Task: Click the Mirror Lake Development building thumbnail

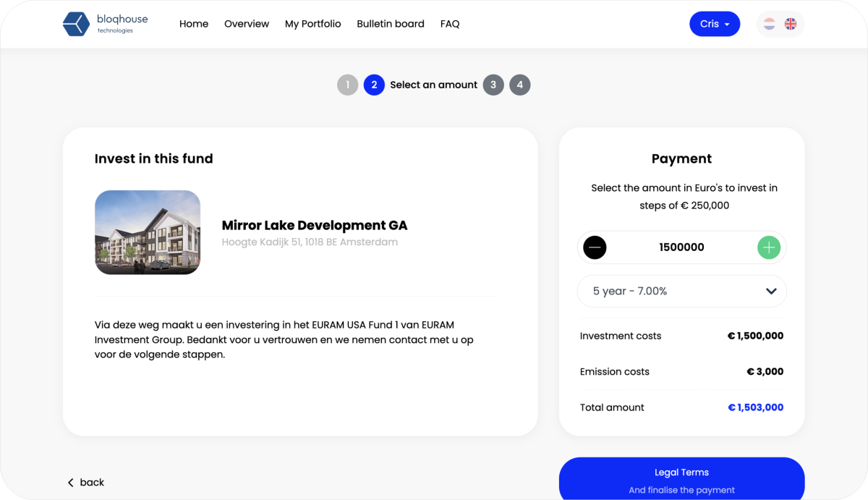Action: [x=148, y=232]
